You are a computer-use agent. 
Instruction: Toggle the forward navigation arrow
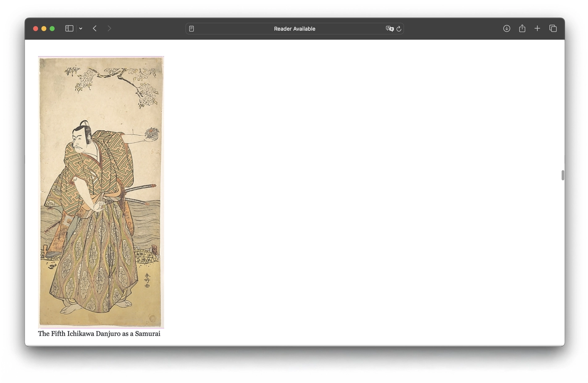pyautogui.click(x=109, y=28)
